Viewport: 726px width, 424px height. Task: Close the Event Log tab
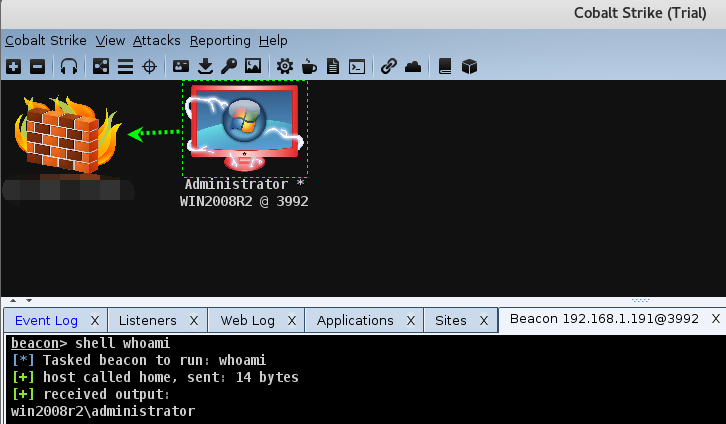pos(95,320)
